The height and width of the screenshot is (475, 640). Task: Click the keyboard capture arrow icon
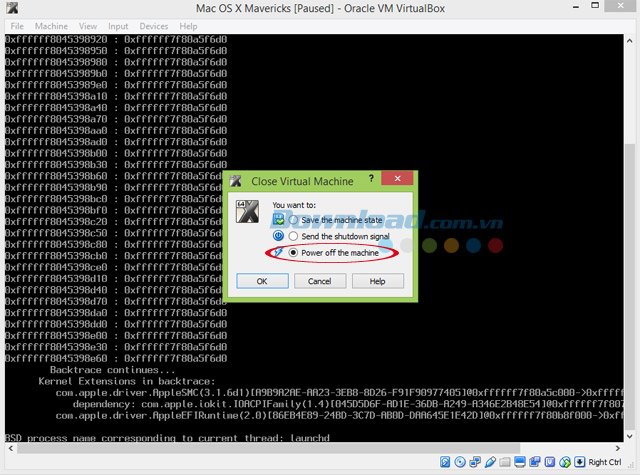tap(581, 463)
